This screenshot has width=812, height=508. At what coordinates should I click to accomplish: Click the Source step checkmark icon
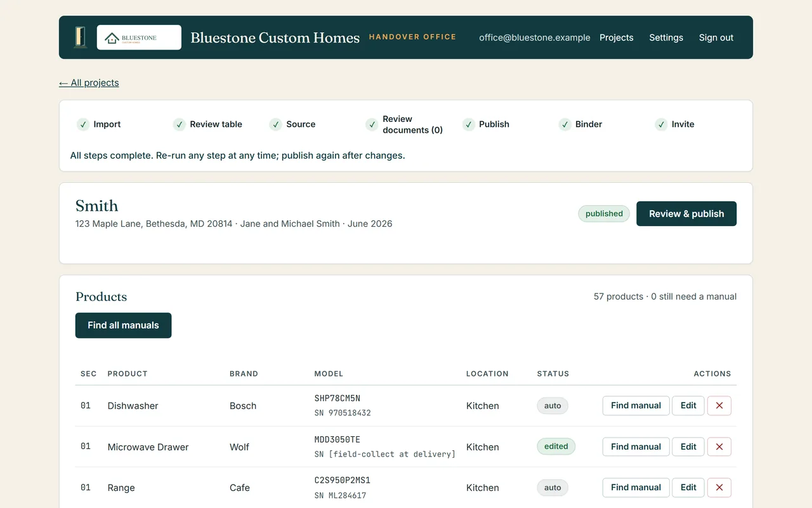276,124
